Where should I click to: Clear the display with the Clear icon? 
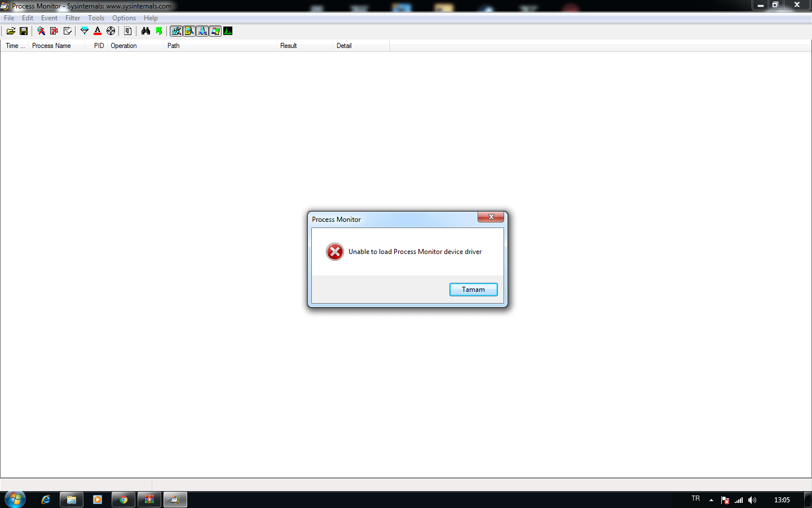pos(68,31)
